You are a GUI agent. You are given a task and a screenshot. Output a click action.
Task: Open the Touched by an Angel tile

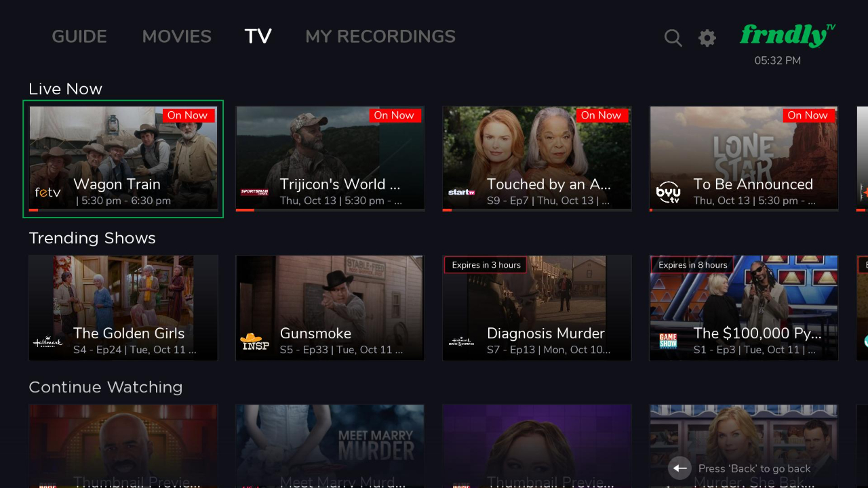(536, 156)
